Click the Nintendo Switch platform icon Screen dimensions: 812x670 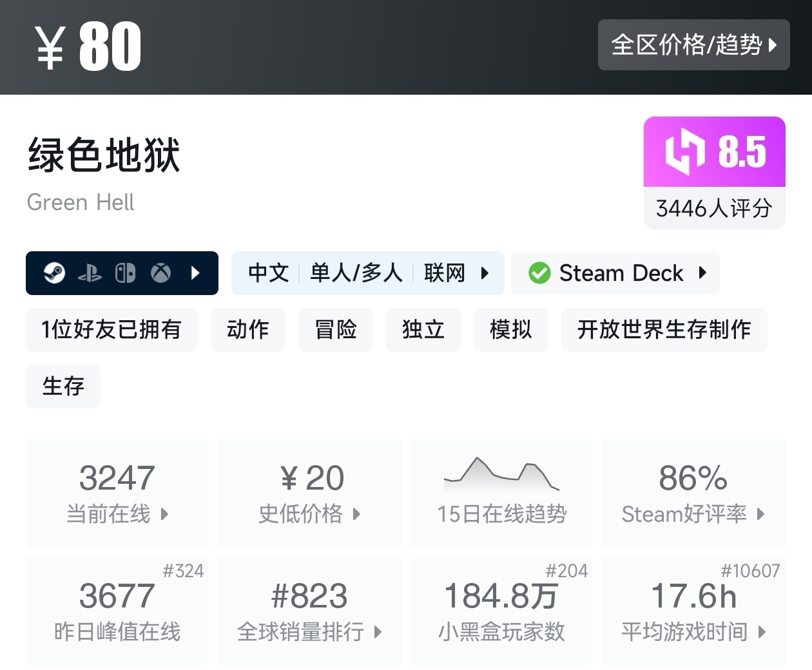click(125, 273)
